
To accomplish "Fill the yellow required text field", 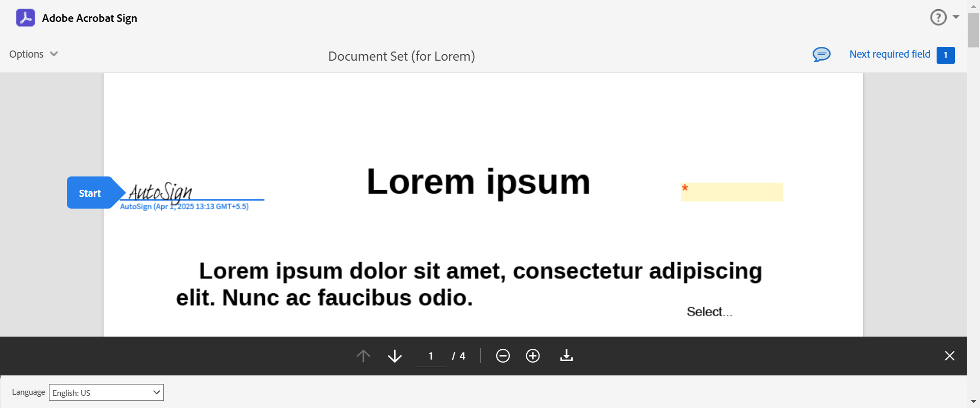I will pyautogui.click(x=731, y=192).
